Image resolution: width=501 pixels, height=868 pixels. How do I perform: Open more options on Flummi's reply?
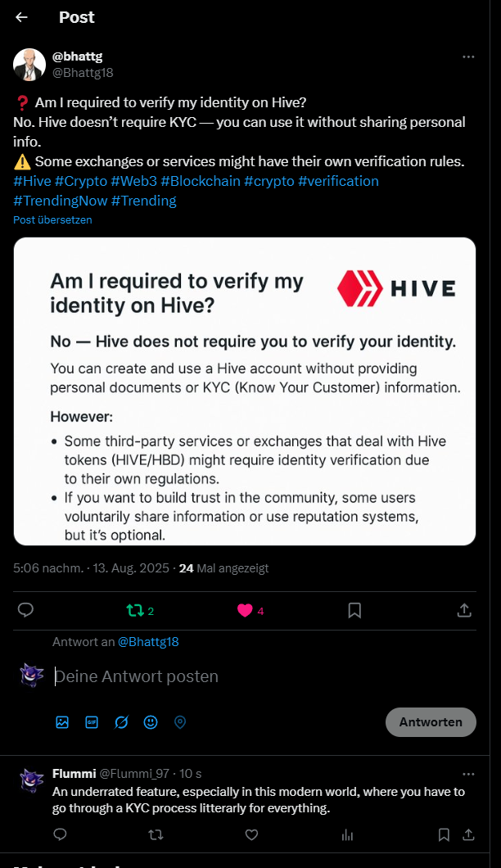pyautogui.click(x=468, y=774)
